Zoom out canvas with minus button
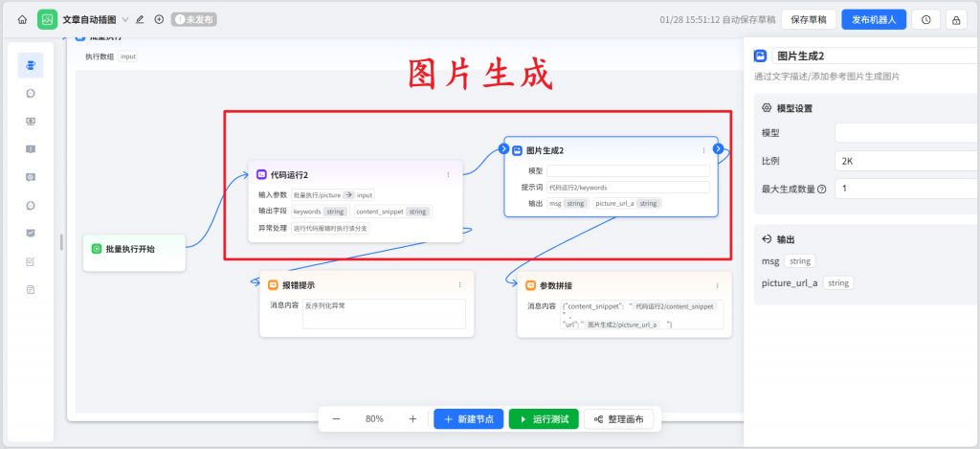Viewport: 980px width, 449px height. (x=336, y=419)
